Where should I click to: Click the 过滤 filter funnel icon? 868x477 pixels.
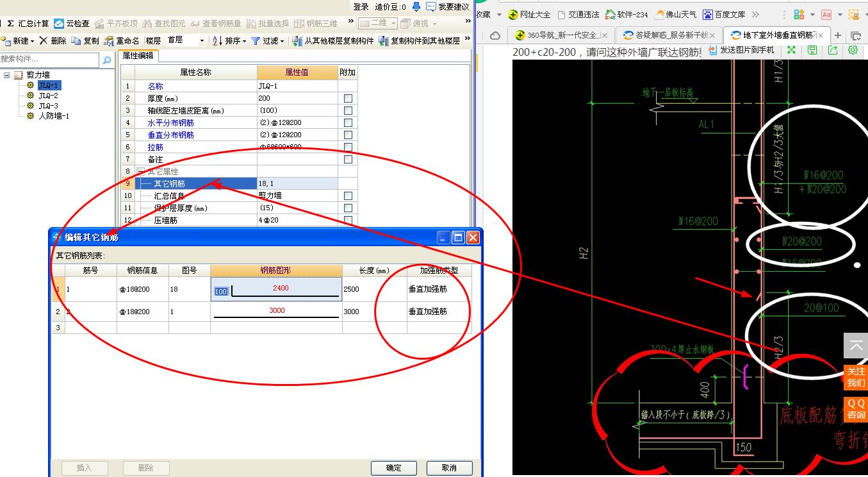256,40
